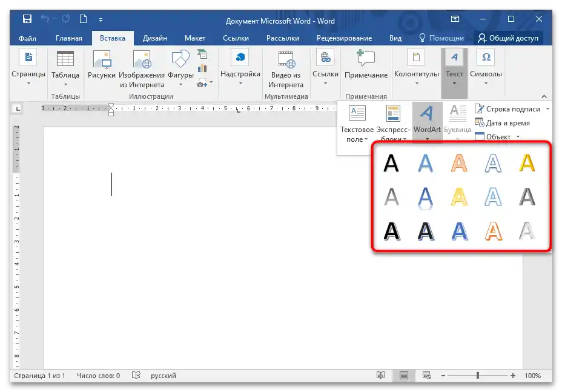562x392 pixels.
Task: Open the ribbon display options icon
Action: tap(455, 19)
